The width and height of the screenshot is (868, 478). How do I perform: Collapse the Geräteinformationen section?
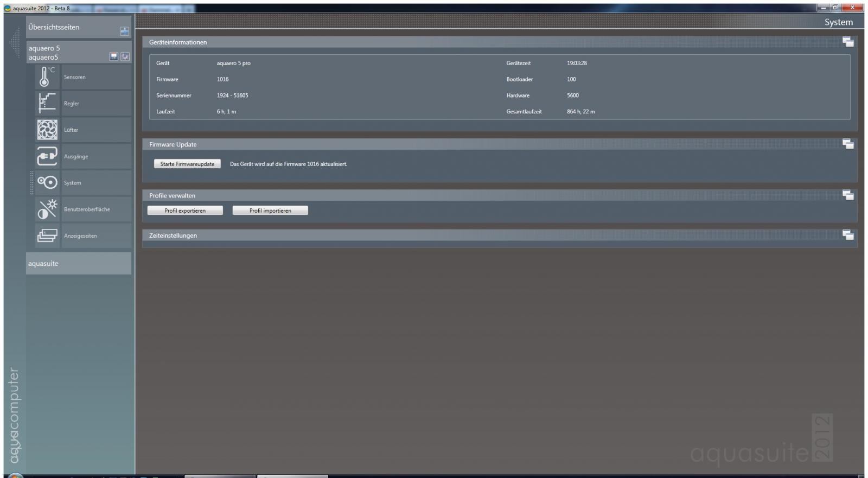[x=848, y=42]
